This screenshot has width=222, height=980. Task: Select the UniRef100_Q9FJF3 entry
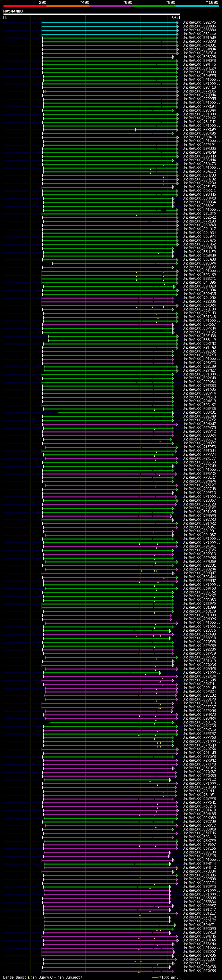click(x=199, y=187)
